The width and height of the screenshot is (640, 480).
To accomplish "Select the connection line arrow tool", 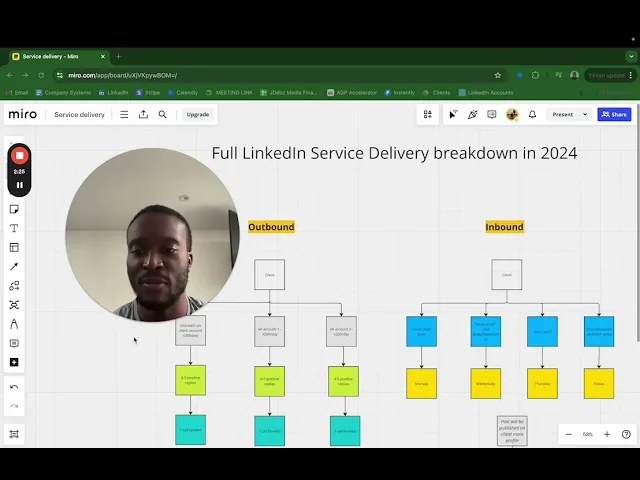I will [x=14, y=267].
